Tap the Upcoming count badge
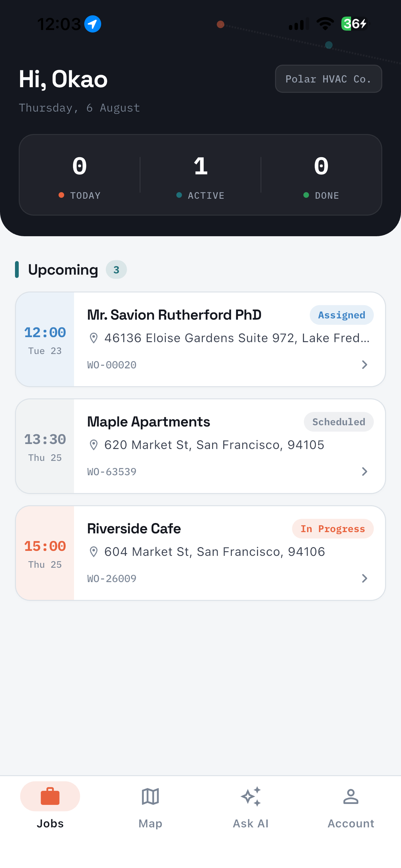This screenshot has height=868, width=401. [x=116, y=270]
